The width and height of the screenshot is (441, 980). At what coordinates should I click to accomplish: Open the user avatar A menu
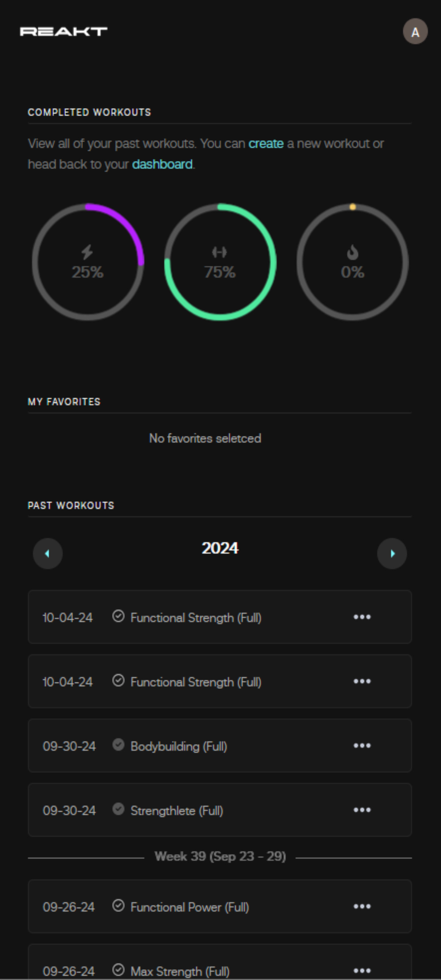415,32
